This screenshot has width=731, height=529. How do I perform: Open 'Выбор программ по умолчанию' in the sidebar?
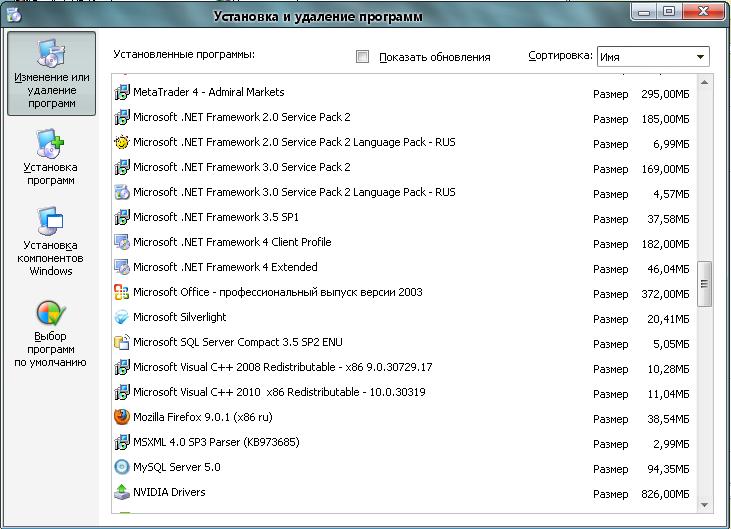coord(50,334)
